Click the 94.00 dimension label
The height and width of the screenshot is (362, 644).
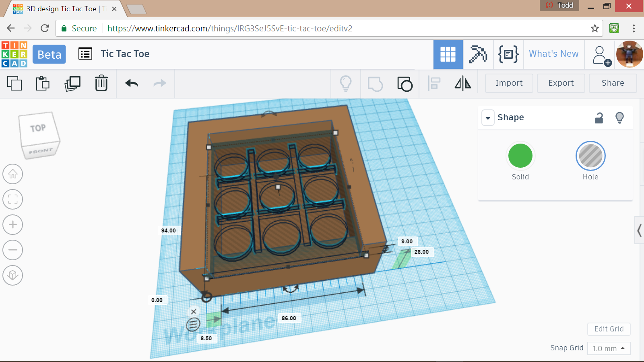point(169,230)
